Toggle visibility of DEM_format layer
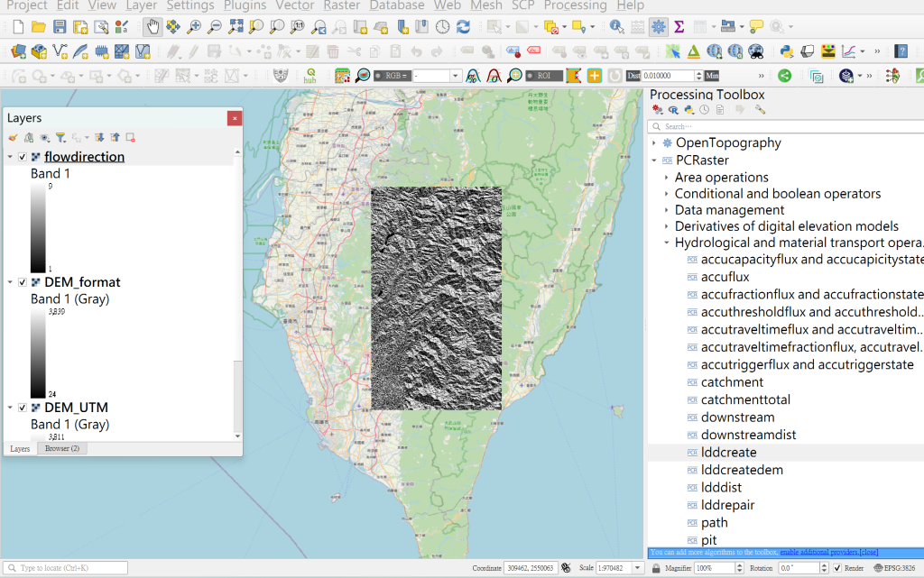The height and width of the screenshot is (578, 924). (23, 282)
